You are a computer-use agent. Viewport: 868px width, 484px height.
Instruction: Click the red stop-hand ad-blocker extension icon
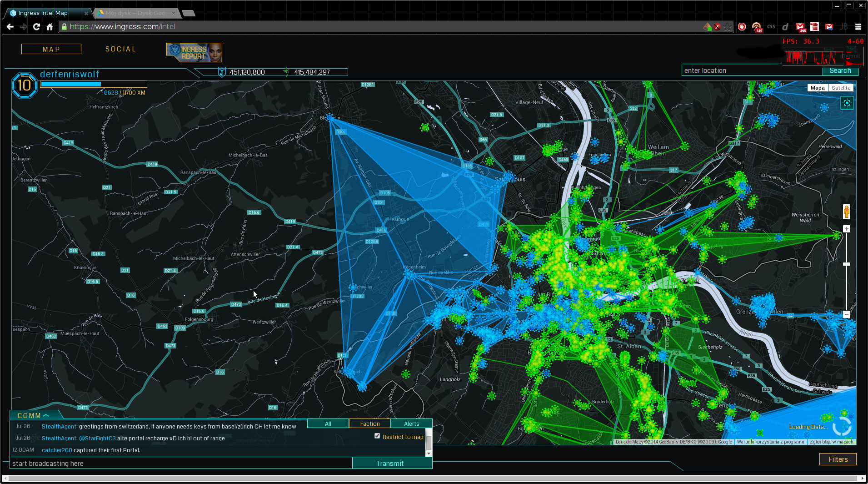(x=742, y=27)
